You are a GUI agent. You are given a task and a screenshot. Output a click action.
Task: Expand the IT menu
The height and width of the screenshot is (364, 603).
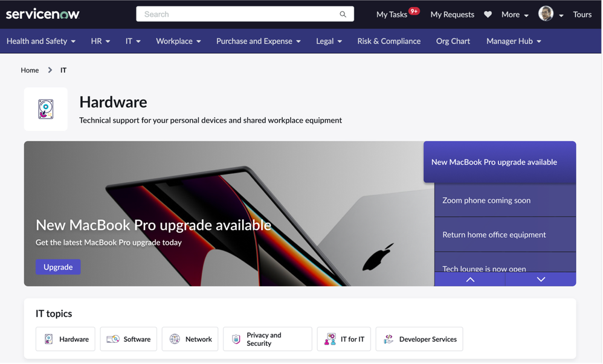[x=133, y=41]
